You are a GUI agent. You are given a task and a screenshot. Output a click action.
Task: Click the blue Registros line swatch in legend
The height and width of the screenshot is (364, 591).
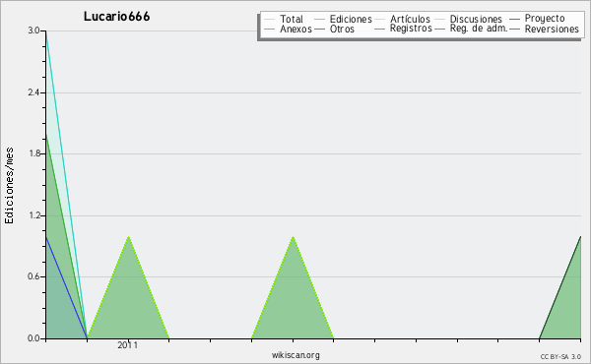click(379, 29)
